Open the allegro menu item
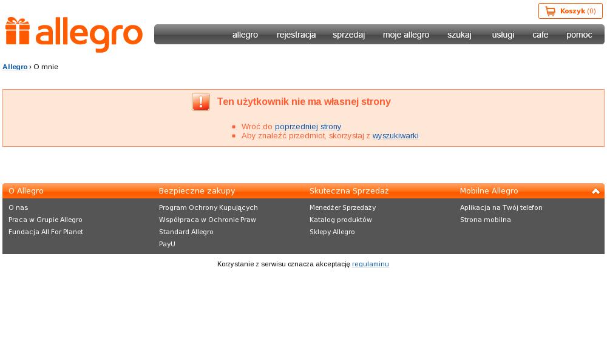 tap(245, 35)
